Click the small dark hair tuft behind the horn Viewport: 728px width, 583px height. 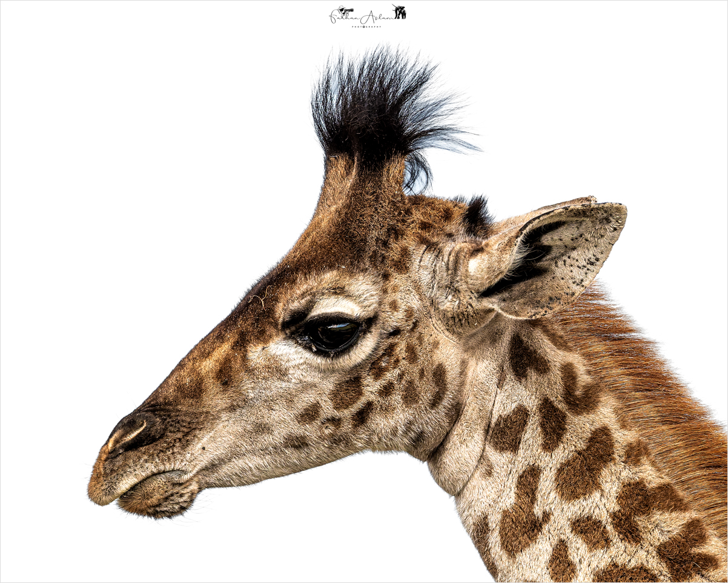coord(478,213)
